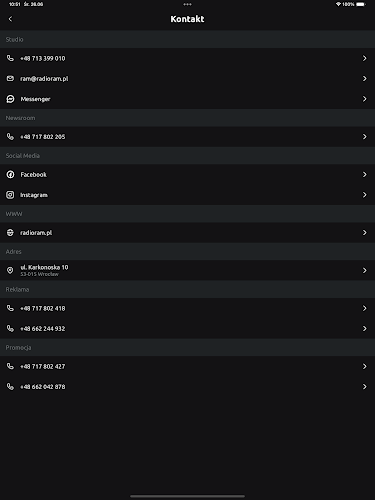This screenshot has height=500, width=375.
Task: Tap the back arrow icon
Action: click(x=10, y=19)
